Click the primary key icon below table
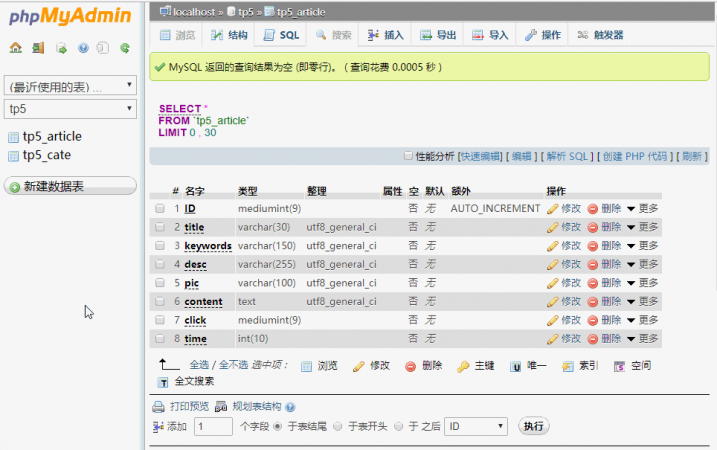Screen dimensions: 717x450 [463, 366]
